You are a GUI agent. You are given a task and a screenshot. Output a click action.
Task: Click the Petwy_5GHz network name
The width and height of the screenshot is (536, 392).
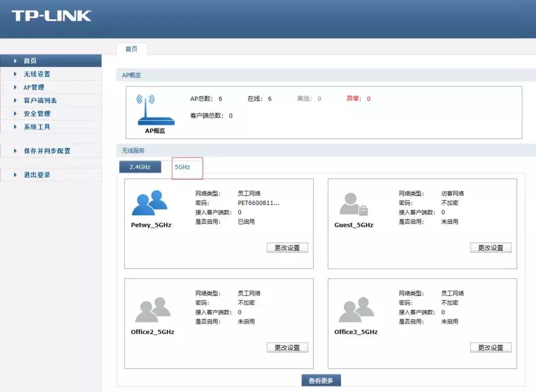[151, 225]
